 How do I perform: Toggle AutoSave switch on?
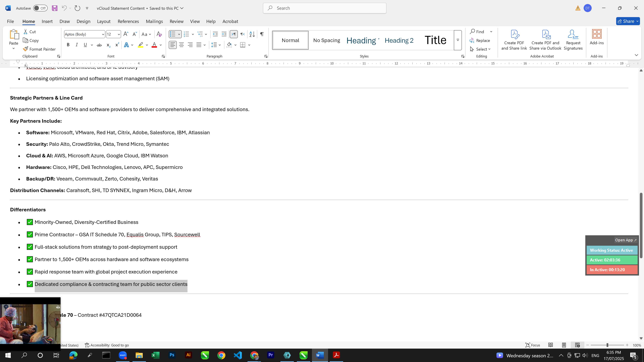click(40, 8)
